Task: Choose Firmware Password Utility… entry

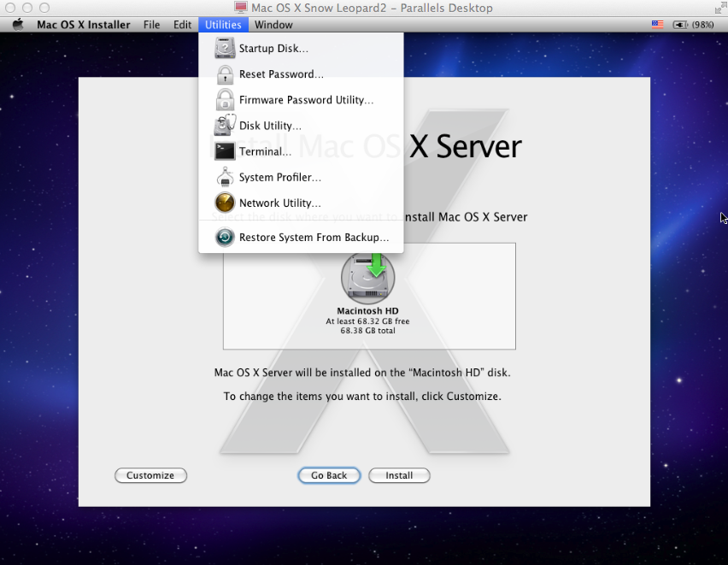Action: (x=301, y=100)
